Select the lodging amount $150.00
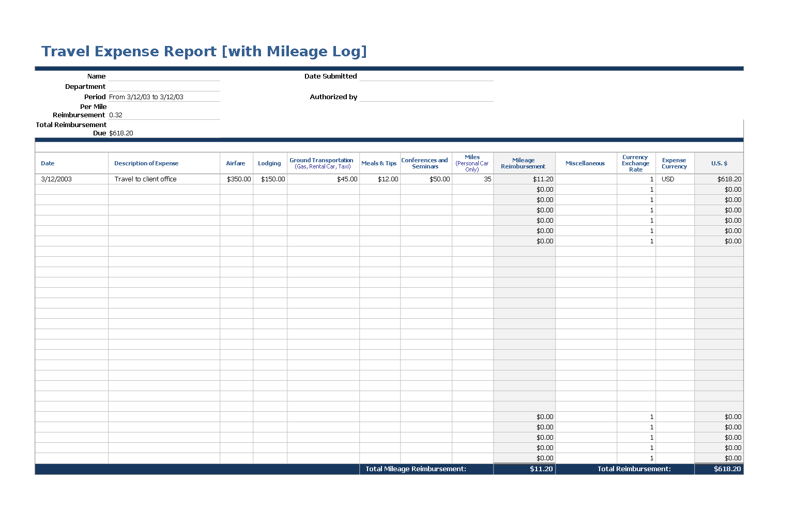Image resolution: width=812 pixels, height=512 pixels. [270, 179]
